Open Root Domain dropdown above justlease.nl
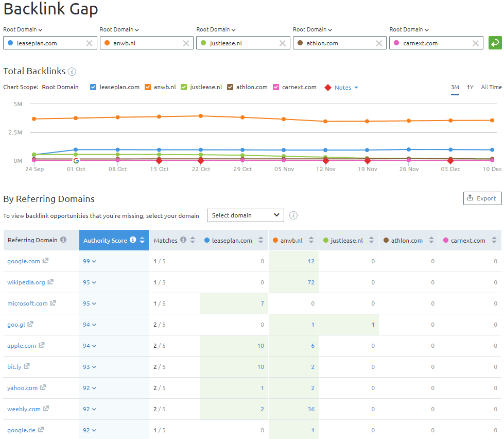504x439 pixels. click(216, 29)
